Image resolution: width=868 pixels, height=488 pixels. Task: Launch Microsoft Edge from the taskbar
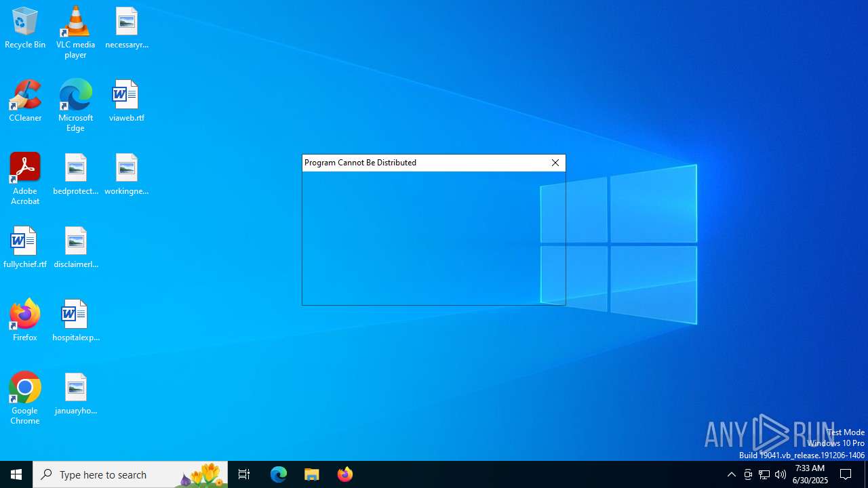pos(279,474)
